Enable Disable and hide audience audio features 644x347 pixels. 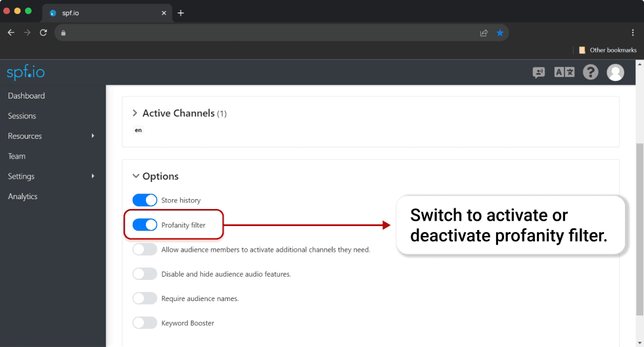[145, 274]
